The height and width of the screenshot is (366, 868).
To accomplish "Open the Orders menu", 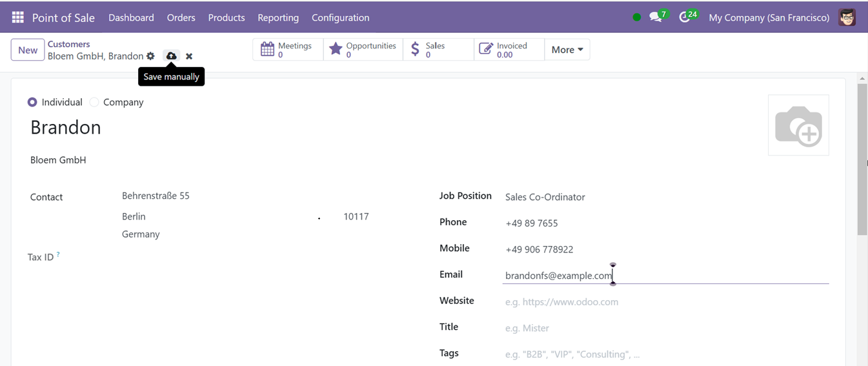I will coord(181,17).
